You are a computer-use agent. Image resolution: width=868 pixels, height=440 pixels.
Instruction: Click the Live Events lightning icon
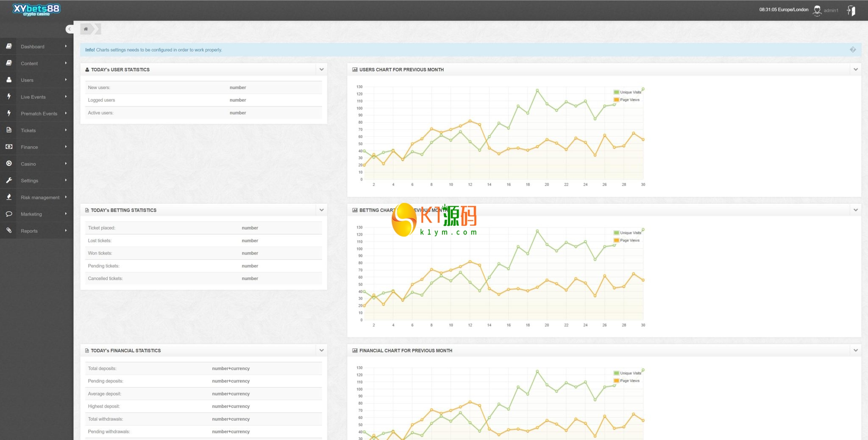tap(9, 96)
